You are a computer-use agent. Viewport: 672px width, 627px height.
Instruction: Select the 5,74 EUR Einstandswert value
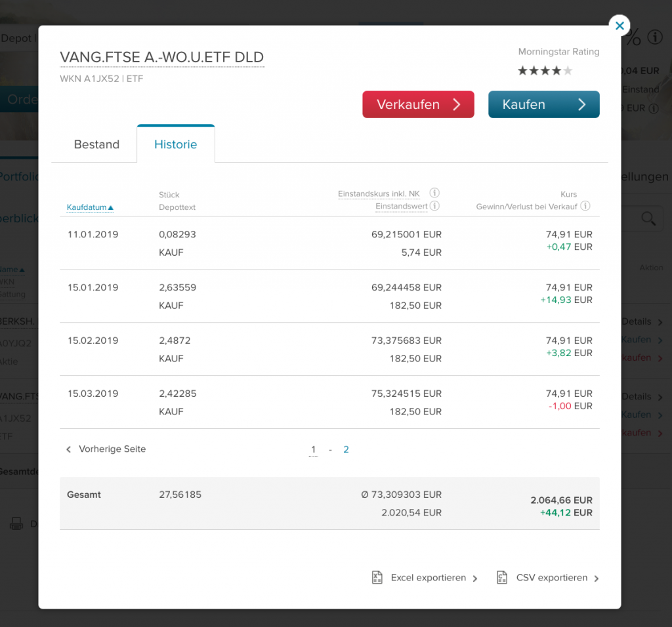[421, 253]
